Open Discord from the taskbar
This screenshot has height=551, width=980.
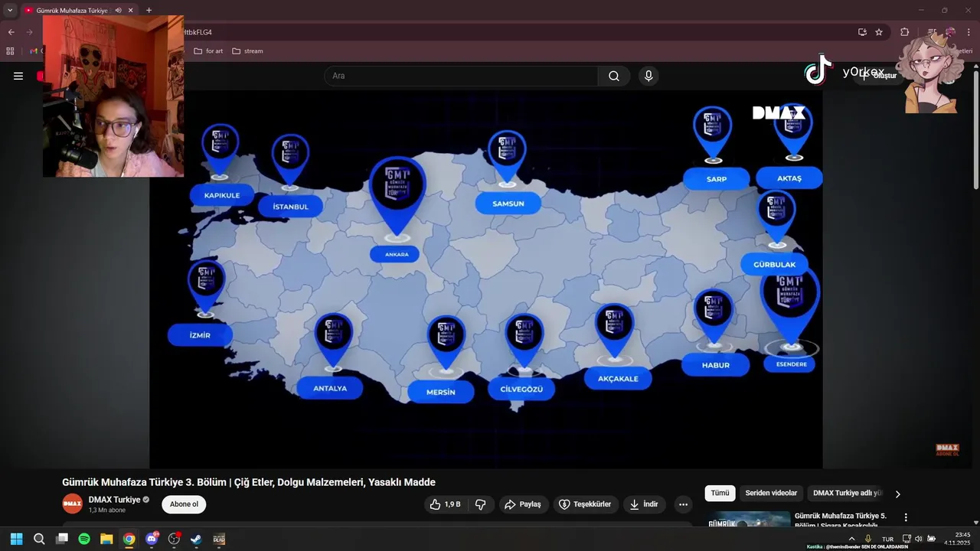tap(152, 539)
